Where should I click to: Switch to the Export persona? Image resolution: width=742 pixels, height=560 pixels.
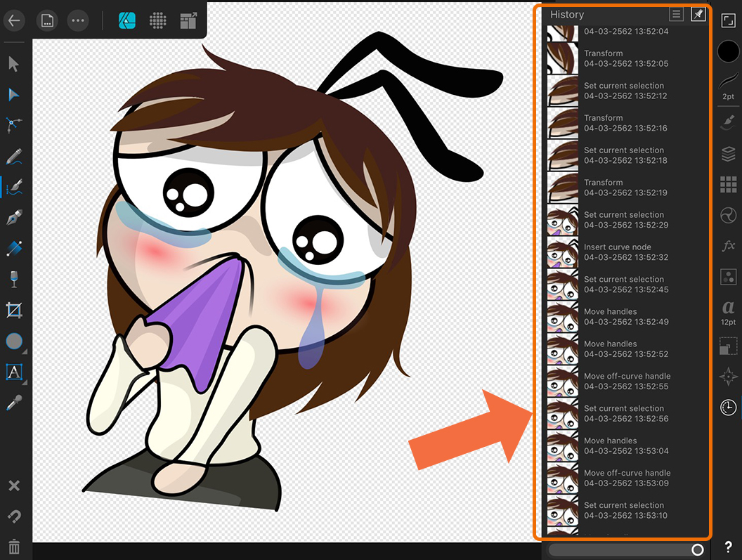coord(188,20)
